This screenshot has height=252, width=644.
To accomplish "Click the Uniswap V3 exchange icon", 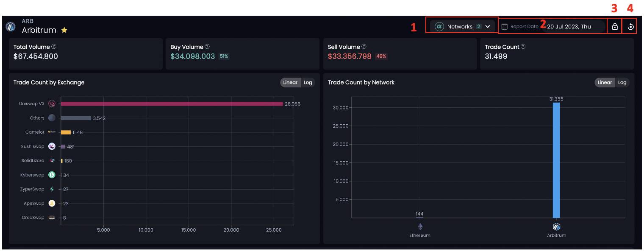I will (52, 104).
